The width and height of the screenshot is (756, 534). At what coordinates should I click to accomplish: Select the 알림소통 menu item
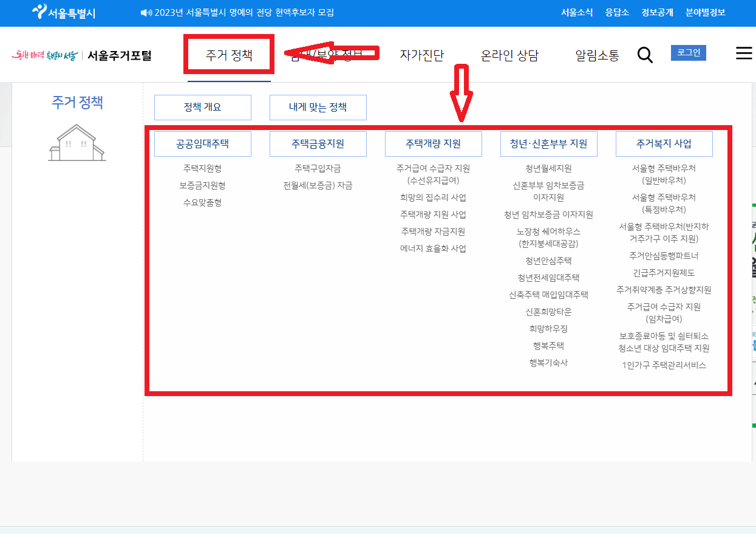tap(596, 54)
